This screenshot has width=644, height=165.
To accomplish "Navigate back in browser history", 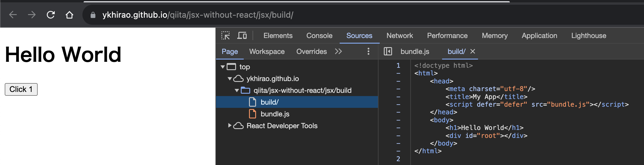I will [13, 15].
